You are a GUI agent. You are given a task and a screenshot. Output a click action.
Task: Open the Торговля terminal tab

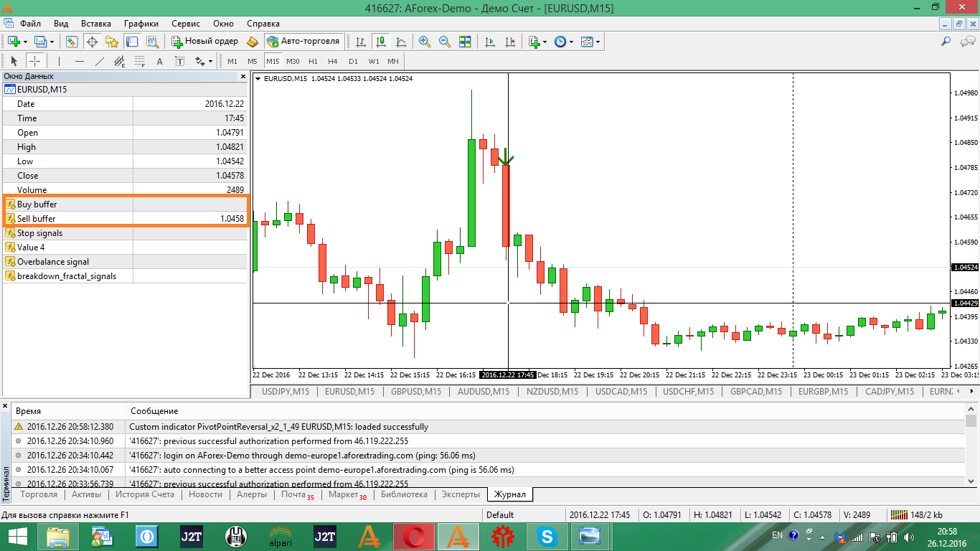[x=39, y=494]
